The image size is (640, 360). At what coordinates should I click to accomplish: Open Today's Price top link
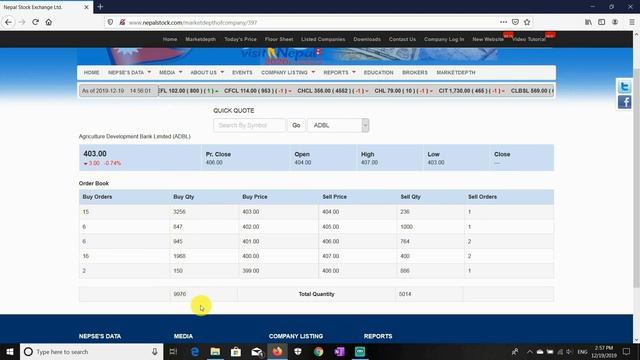(240, 39)
